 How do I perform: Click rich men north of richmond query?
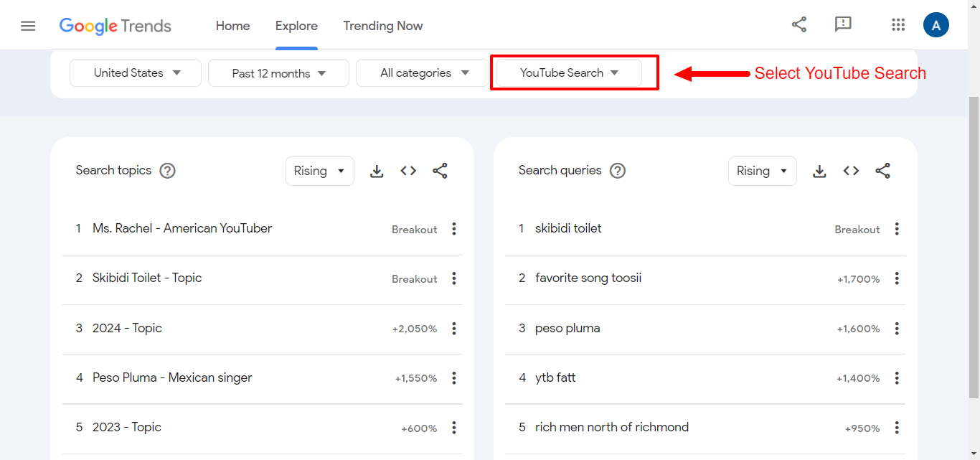pos(612,427)
